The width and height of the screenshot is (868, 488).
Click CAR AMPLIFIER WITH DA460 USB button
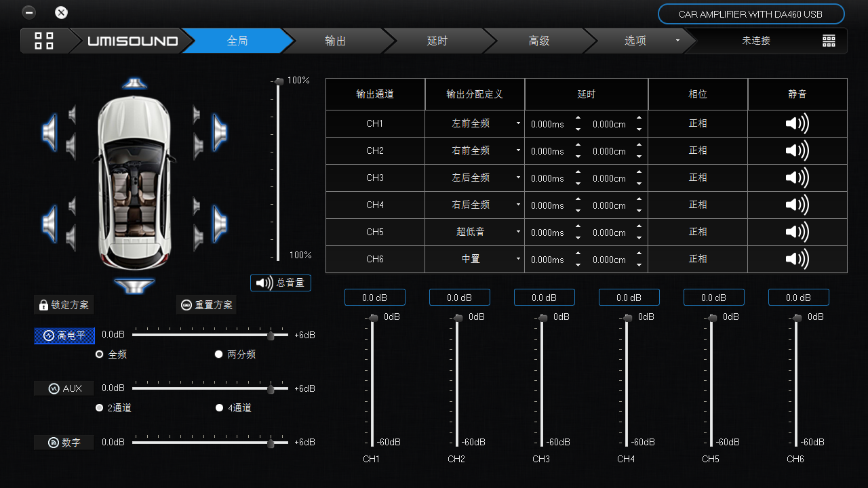(751, 14)
